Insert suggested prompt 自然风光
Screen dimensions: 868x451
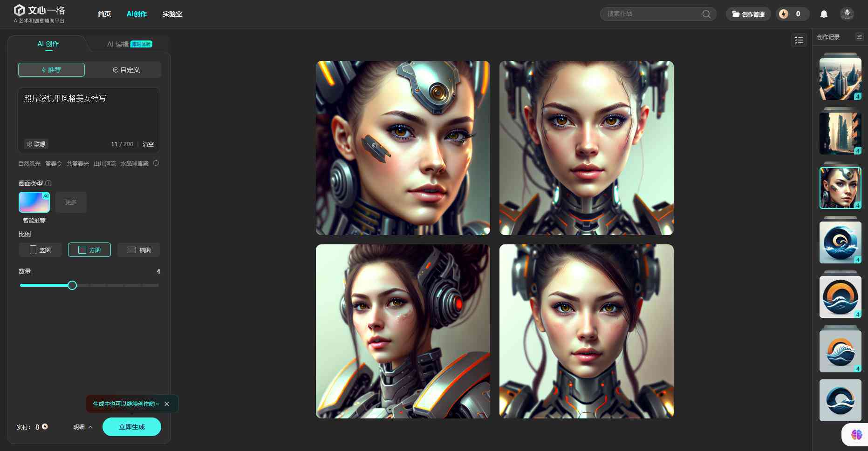pos(29,164)
